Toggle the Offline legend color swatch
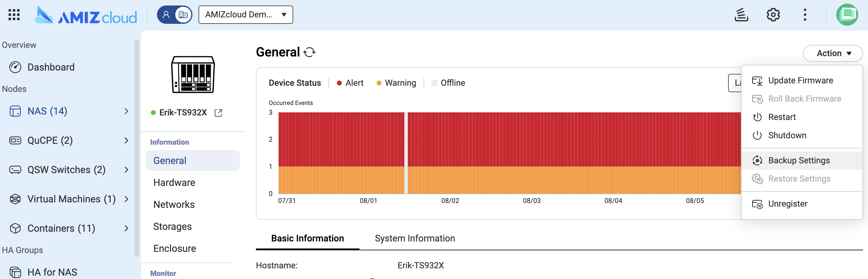 [434, 83]
